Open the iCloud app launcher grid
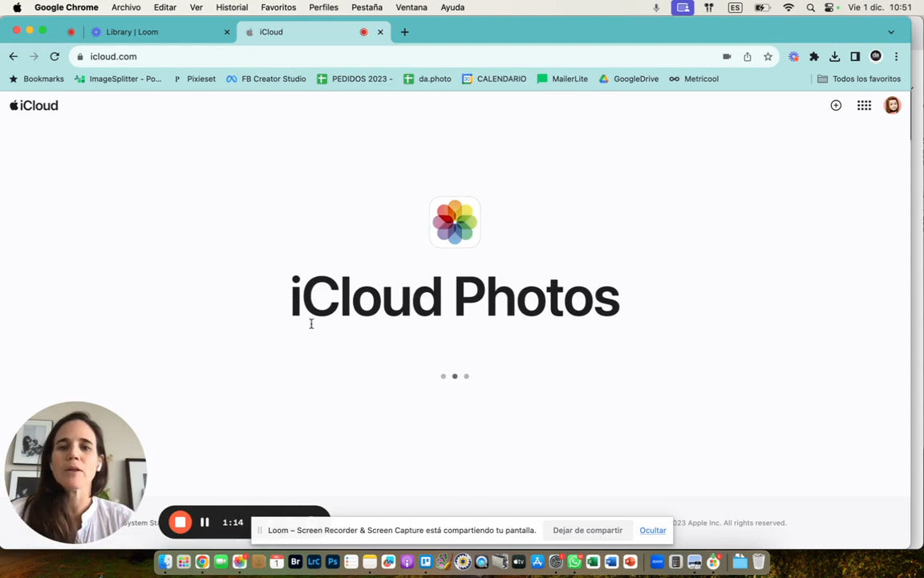Viewport: 924px width, 578px height. [864, 105]
